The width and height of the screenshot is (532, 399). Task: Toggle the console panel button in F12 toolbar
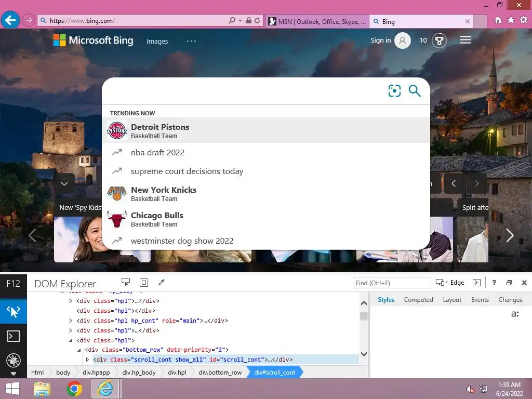coord(476,283)
